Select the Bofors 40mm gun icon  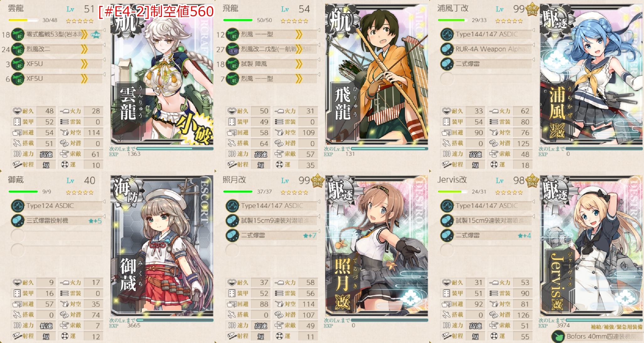(x=558, y=337)
